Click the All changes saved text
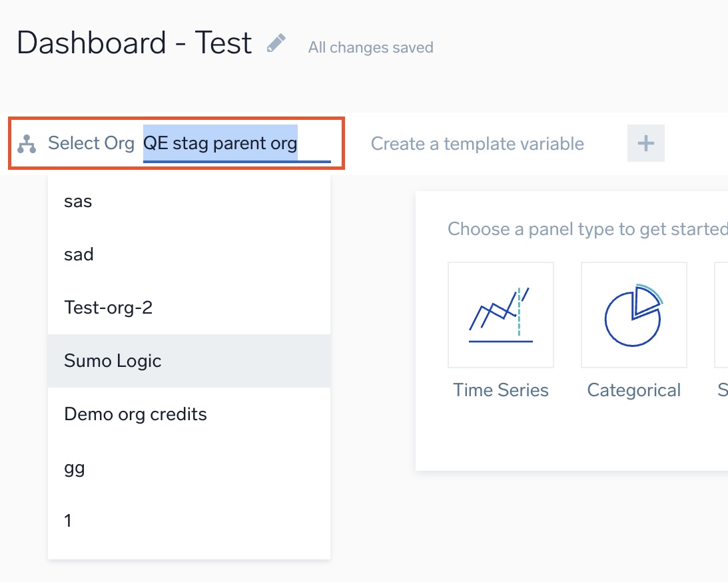The height and width of the screenshot is (582, 728). coord(370,47)
